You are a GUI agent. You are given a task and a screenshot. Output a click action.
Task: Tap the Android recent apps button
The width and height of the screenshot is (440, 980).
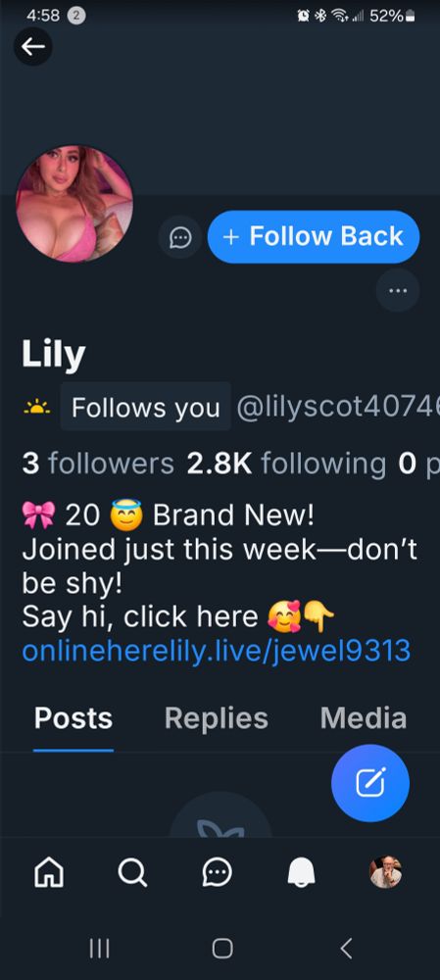[99, 948]
